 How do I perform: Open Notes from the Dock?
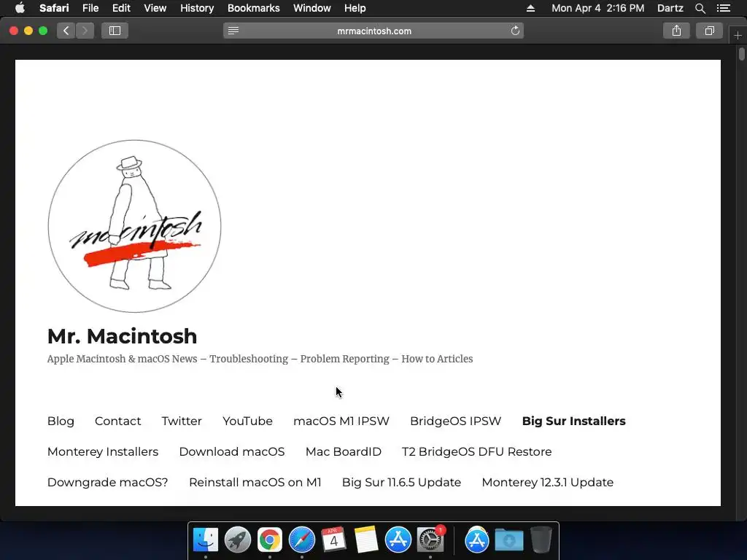pyautogui.click(x=366, y=540)
